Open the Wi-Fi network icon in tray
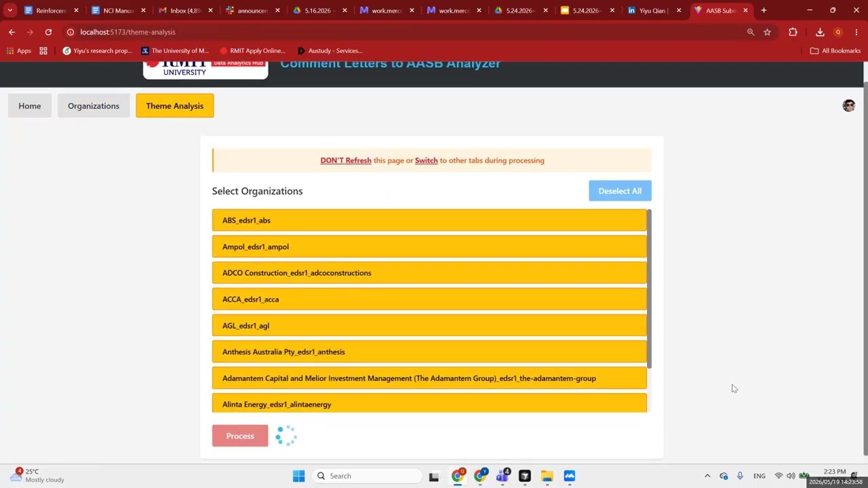This screenshot has height=488, width=868. point(778,476)
